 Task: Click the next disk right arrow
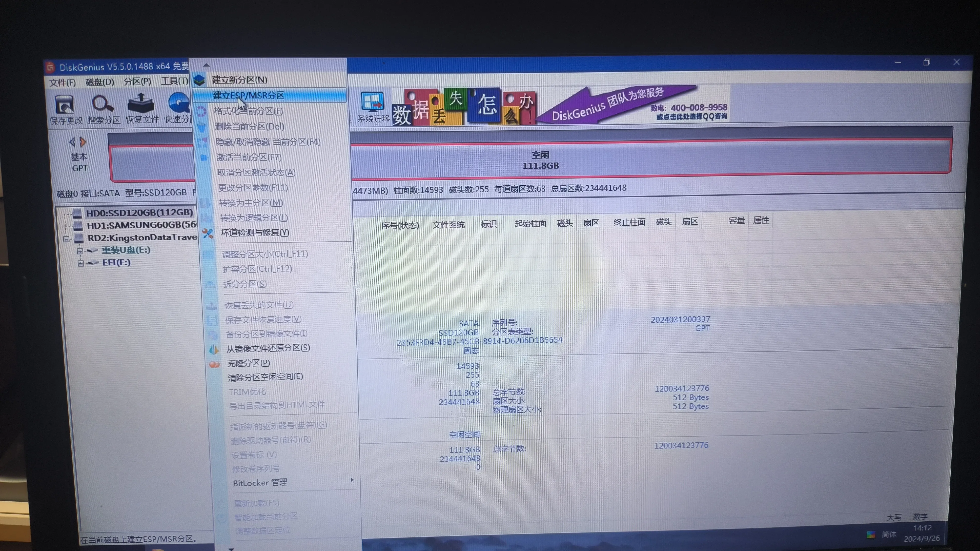point(83,142)
